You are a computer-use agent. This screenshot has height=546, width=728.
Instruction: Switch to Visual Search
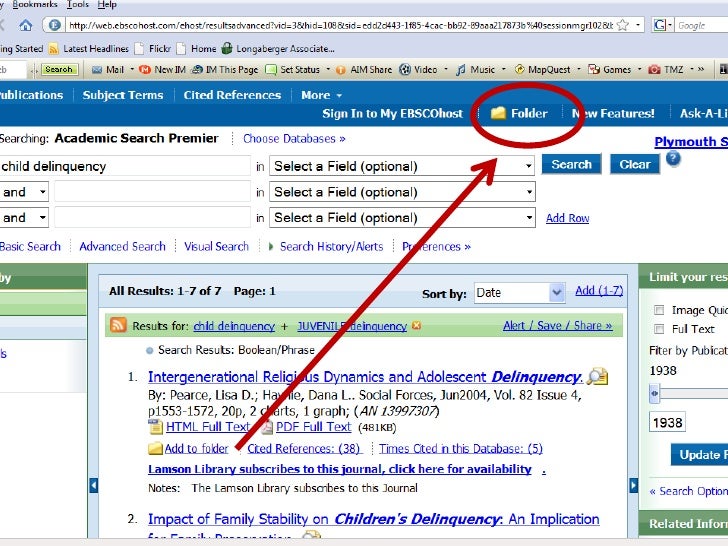216,247
